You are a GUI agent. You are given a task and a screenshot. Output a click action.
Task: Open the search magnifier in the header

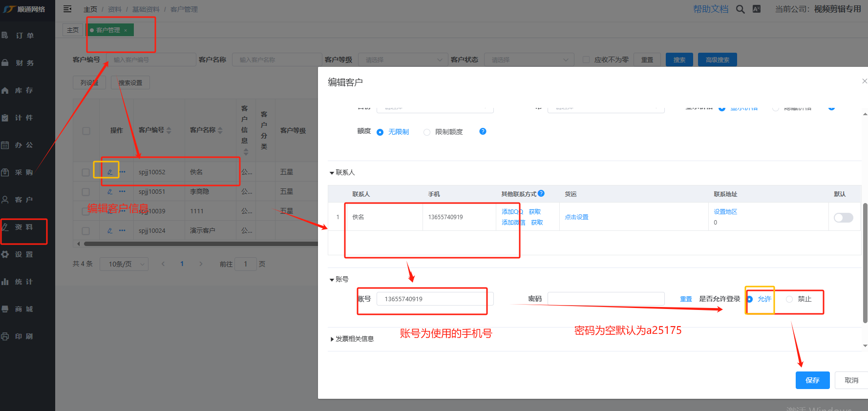pos(741,9)
